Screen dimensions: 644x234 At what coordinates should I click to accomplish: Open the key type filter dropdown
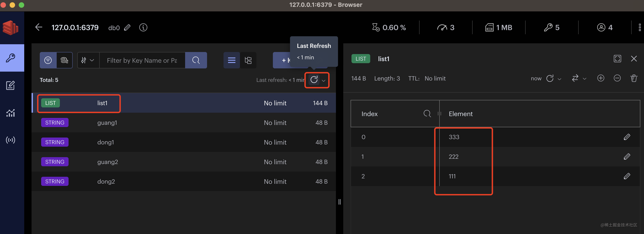(88, 60)
